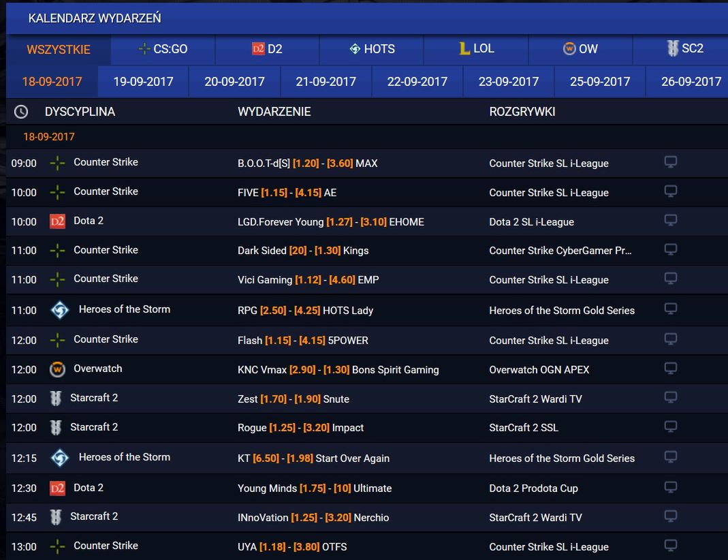Click the Heroes of the Storm icon at 12:15
The height and width of the screenshot is (560, 728).
pyautogui.click(x=60, y=458)
